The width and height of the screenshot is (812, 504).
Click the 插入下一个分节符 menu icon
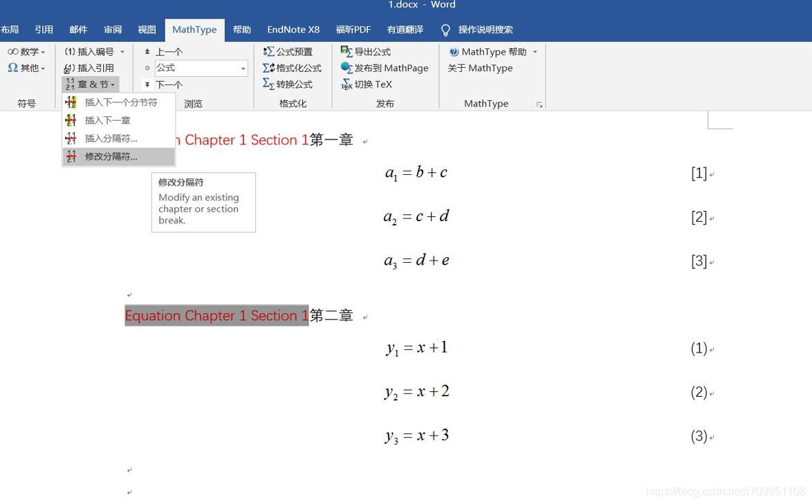[71, 102]
